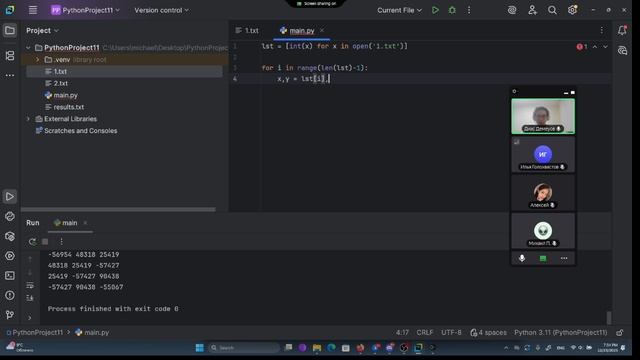This screenshot has width=640, height=360.
Task: Open the AI assistant swirl icon in toolbar
Action: pyautogui.click(x=512, y=10)
